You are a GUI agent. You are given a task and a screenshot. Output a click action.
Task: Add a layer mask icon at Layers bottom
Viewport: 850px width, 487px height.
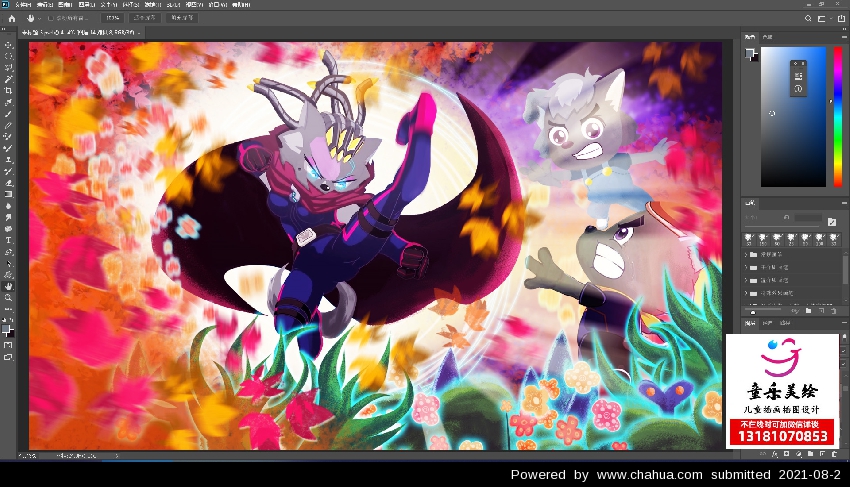click(787, 454)
